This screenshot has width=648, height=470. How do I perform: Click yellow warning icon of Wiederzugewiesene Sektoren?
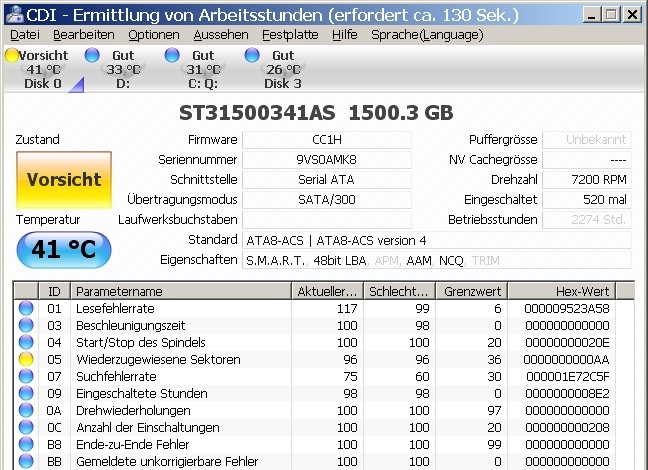pyautogui.click(x=26, y=359)
